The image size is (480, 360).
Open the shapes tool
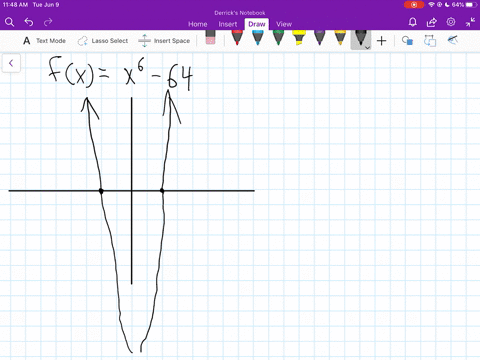[407, 41]
